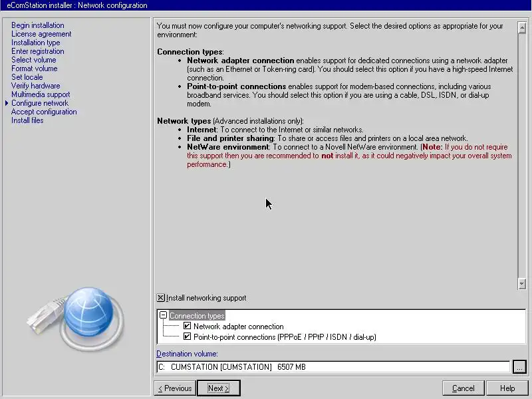Collapse the Connection types tree
Image resolution: width=532 pixels, height=399 pixels.
click(x=163, y=315)
